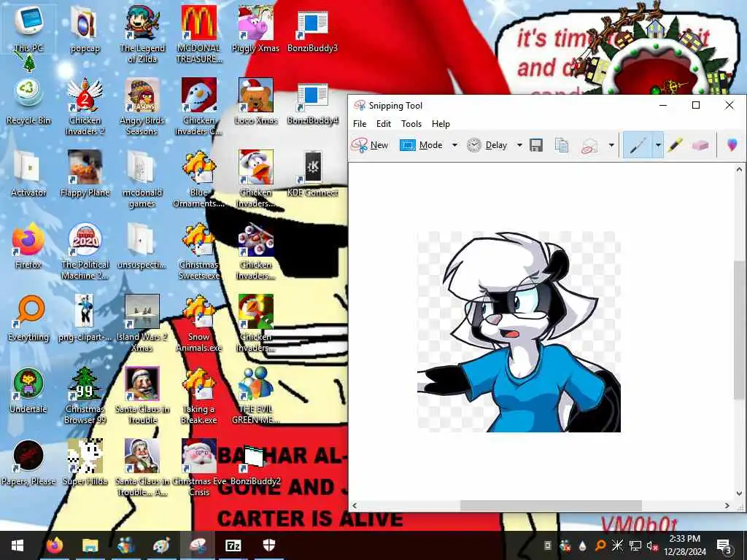747x560 pixels.
Task: Select the Firefox desktop shortcut
Action: pos(28,246)
